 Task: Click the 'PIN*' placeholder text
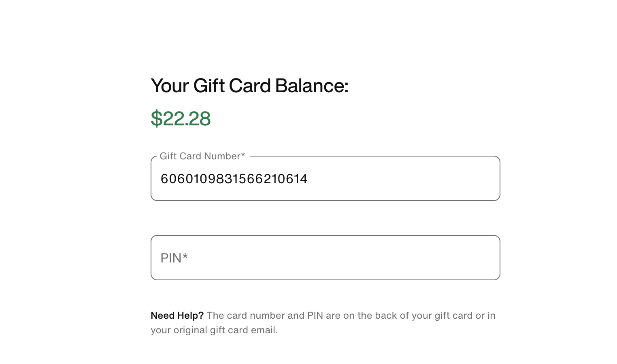(174, 258)
